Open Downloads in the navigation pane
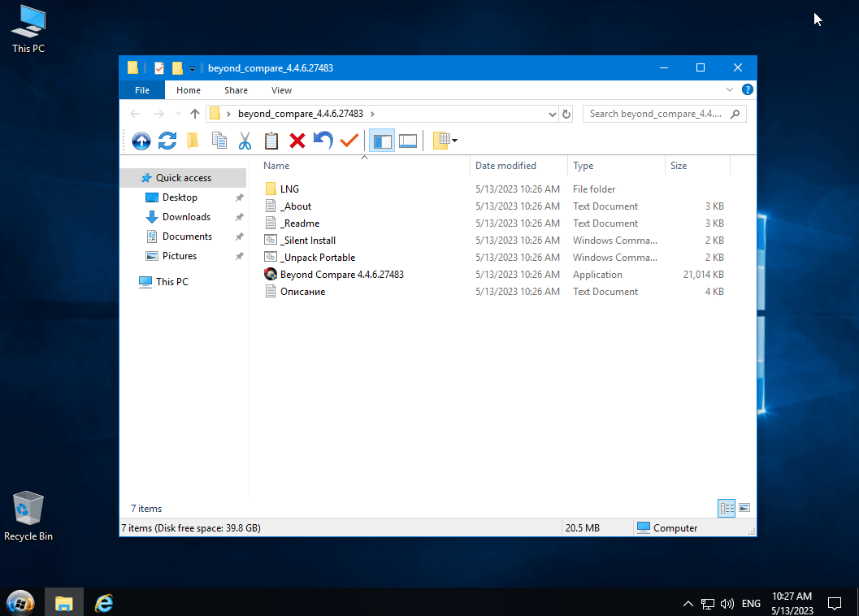859x616 pixels. point(186,217)
